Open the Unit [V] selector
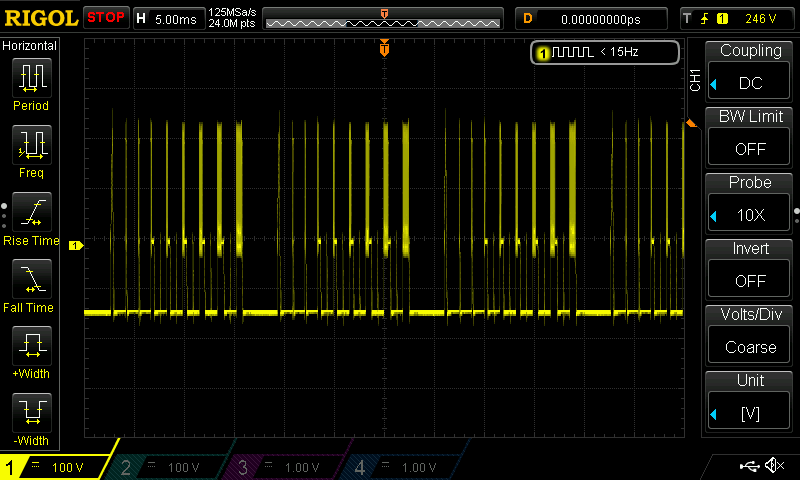800x480 pixels. [749, 401]
